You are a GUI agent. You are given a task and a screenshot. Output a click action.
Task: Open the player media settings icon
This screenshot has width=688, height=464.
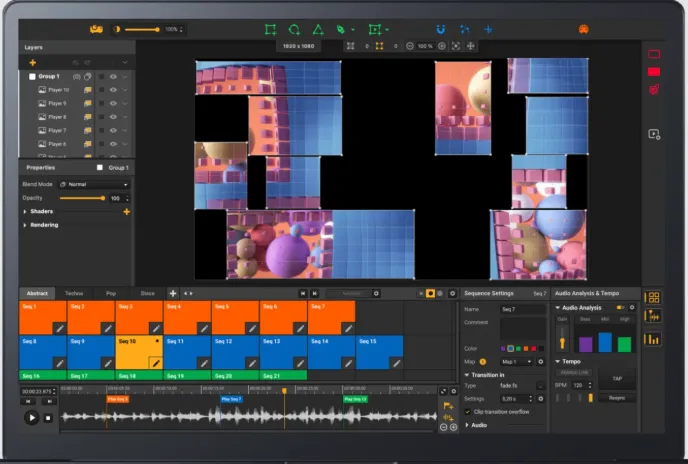tap(654, 134)
